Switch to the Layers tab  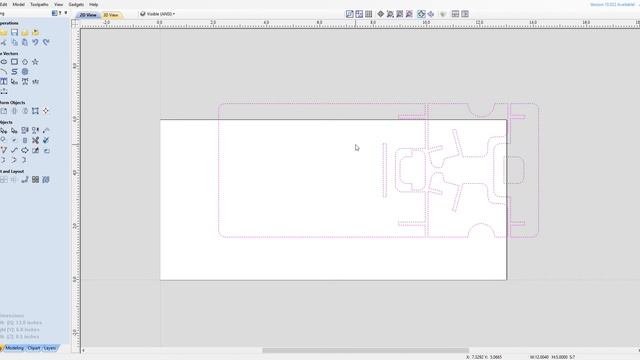(x=50, y=348)
